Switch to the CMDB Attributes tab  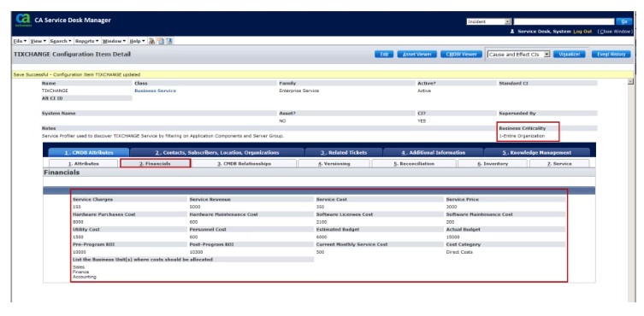[x=88, y=152]
